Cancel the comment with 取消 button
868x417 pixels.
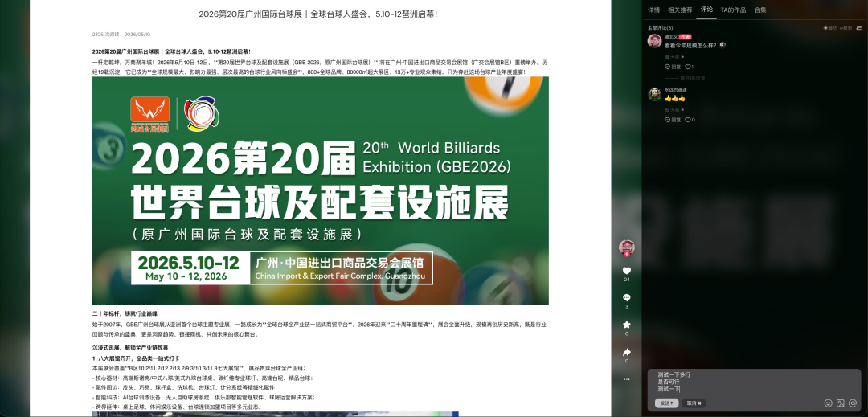coord(694,403)
